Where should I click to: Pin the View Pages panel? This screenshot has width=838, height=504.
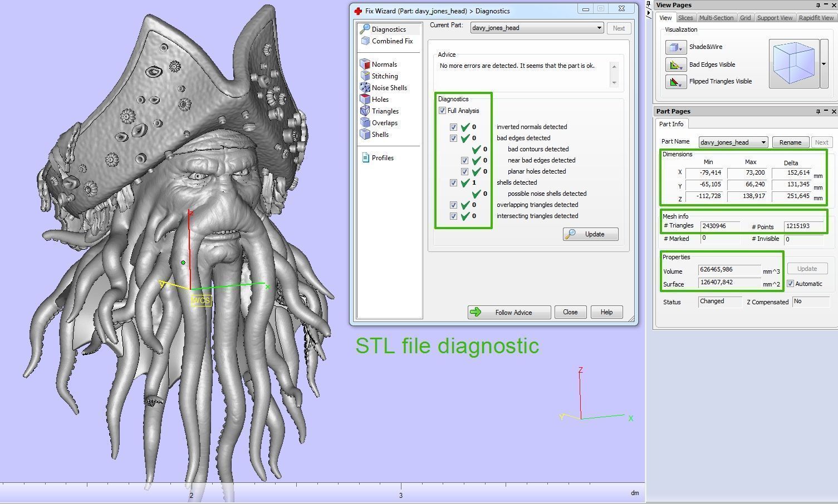click(x=818, y=5)
